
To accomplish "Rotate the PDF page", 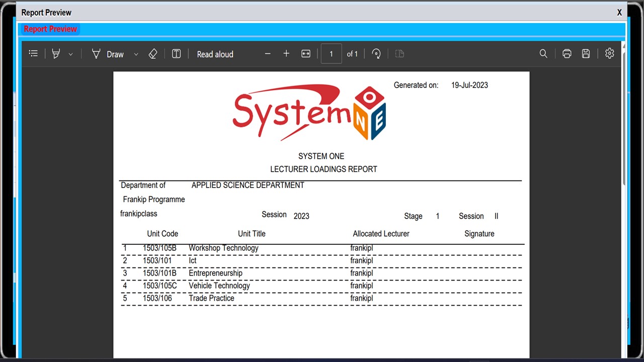I will click(376, 54).
